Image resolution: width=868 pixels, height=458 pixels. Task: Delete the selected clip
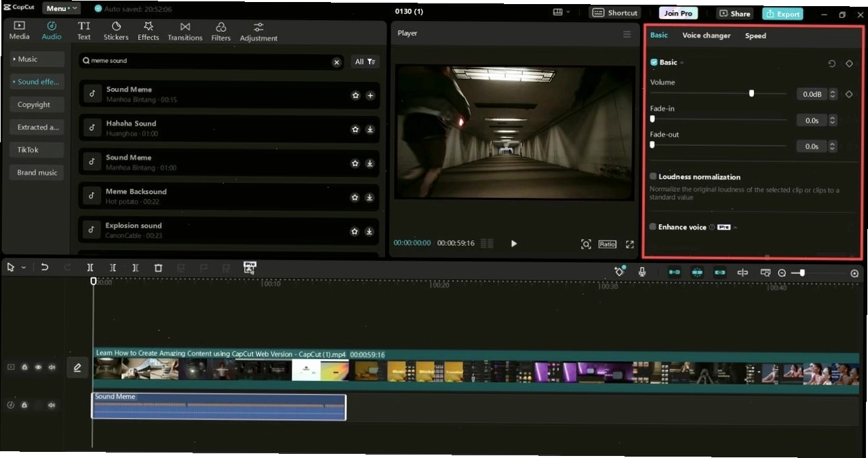tap(158, 268)
